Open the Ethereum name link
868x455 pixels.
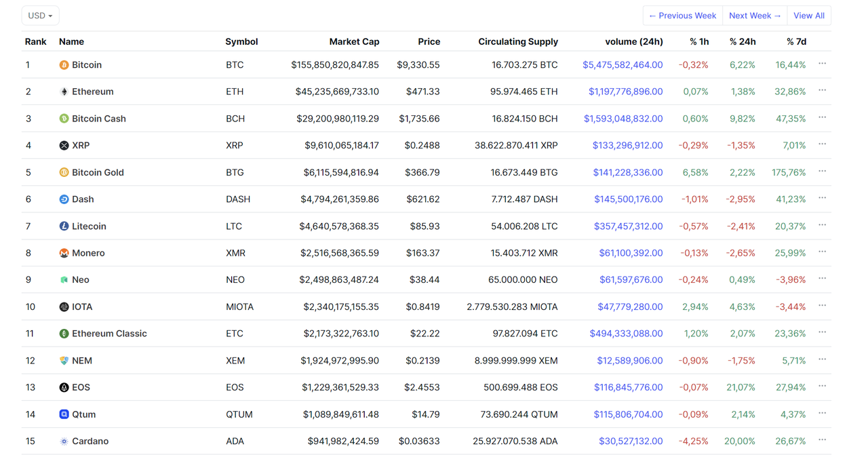[93, 92]
